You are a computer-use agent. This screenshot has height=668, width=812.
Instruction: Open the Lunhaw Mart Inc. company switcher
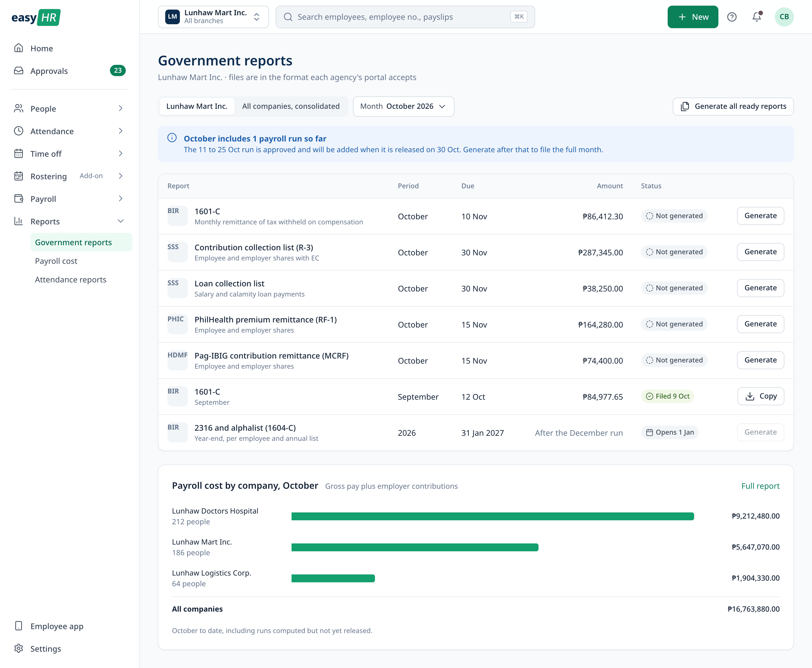(x=213, y=17)
